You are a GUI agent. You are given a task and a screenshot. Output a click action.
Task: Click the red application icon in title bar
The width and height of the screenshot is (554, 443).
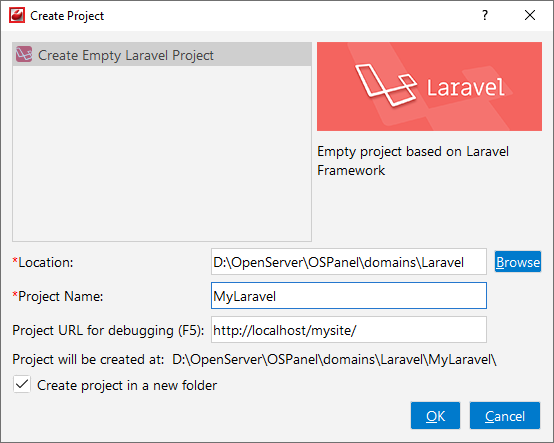point(17,15)
